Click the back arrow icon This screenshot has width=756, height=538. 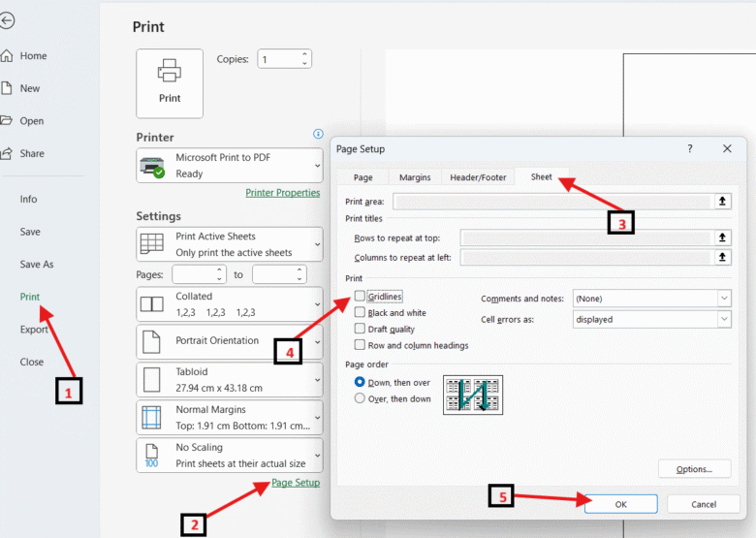coord(7,20)
